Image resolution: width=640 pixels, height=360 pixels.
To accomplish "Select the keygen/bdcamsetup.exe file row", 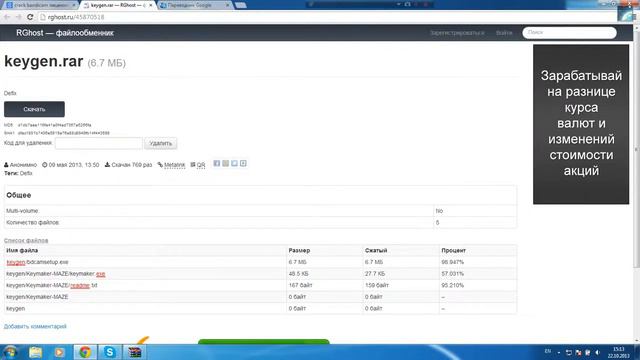I will tap(260, 262).
